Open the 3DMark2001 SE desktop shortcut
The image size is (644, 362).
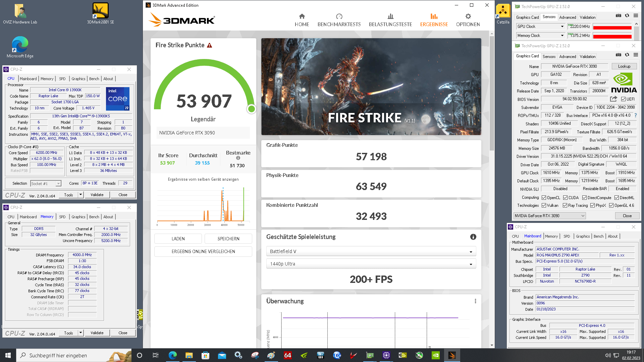click(100, 13)
